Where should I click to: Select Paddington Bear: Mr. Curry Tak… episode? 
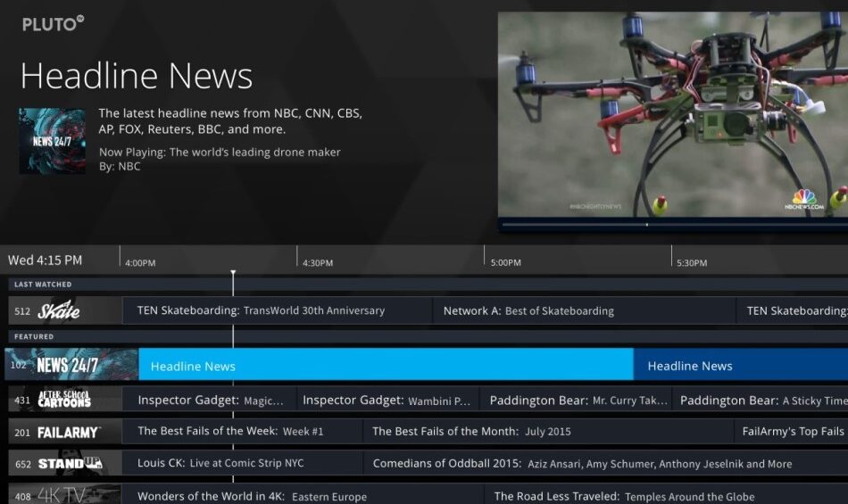pos(576,400)
